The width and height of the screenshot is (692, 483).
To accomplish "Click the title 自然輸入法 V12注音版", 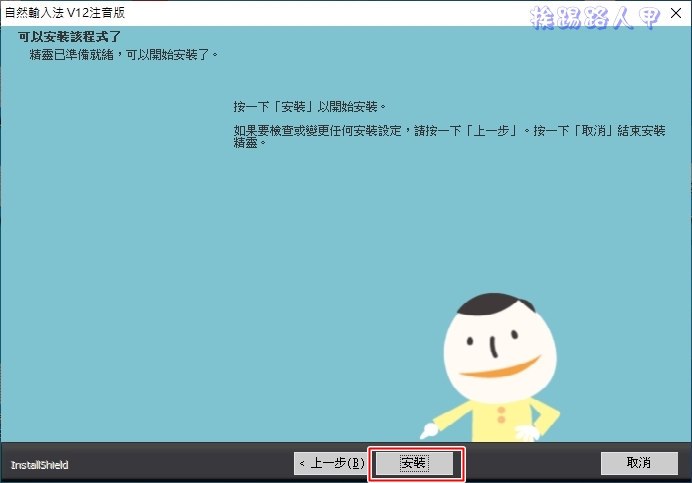I will point(65,13).
